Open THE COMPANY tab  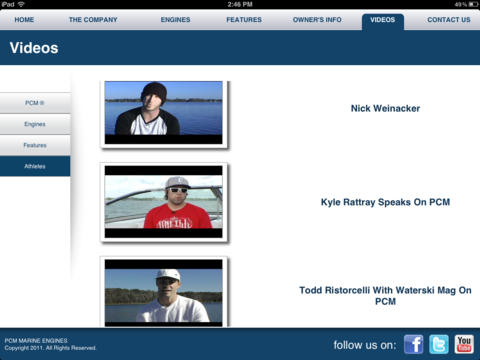(93, 20)
